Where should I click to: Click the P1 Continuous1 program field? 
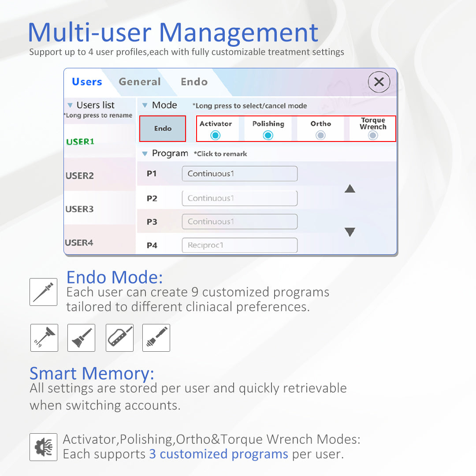[x=239, y=173]
